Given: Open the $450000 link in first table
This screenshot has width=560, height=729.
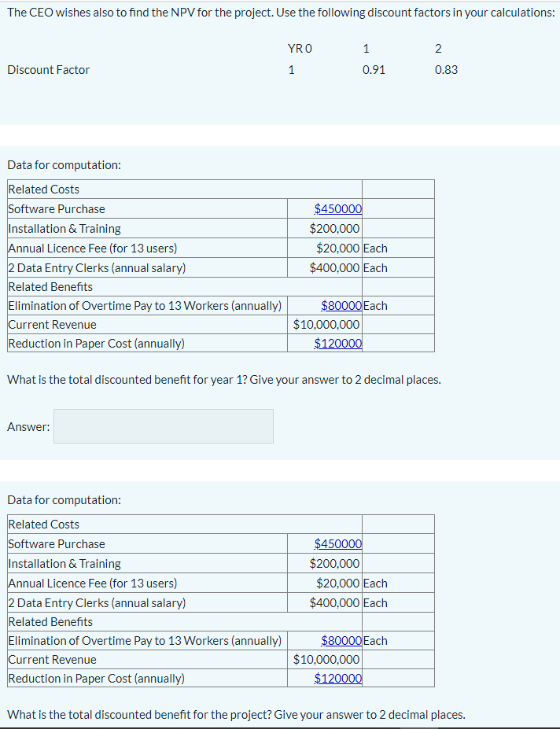Looking at the screenshot, I should [338, 208].
